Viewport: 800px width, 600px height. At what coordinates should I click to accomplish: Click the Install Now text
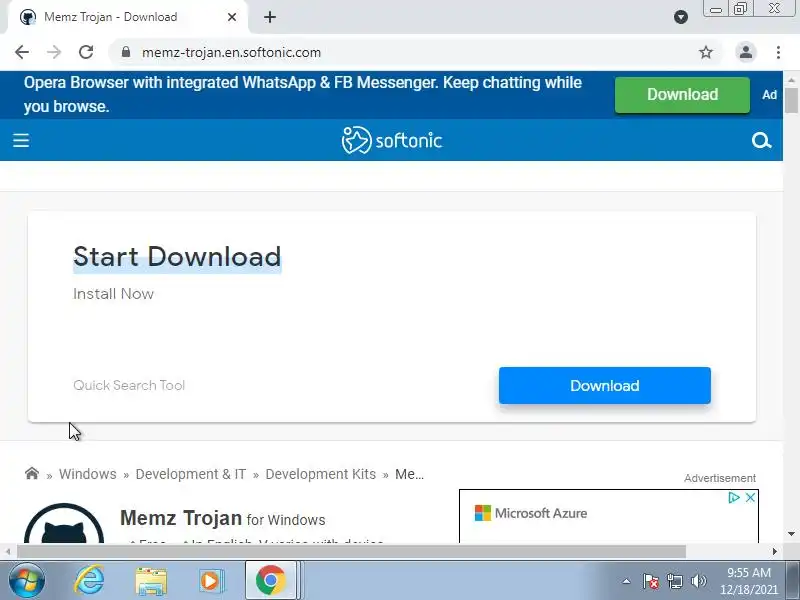[113, 294]
